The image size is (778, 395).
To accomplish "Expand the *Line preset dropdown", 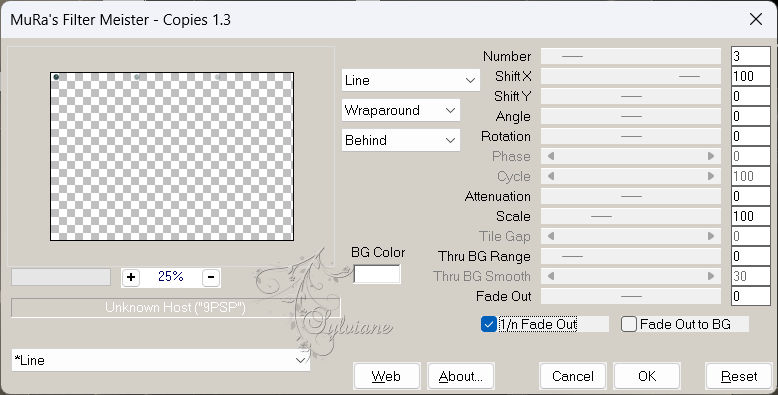I will [x=161, y=360].
